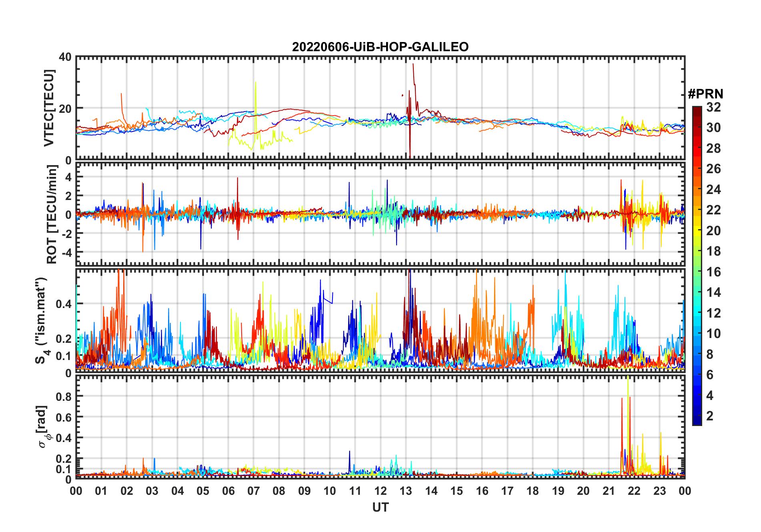Select the ROT [TECU/min] axis label

(x=52, y=214)
